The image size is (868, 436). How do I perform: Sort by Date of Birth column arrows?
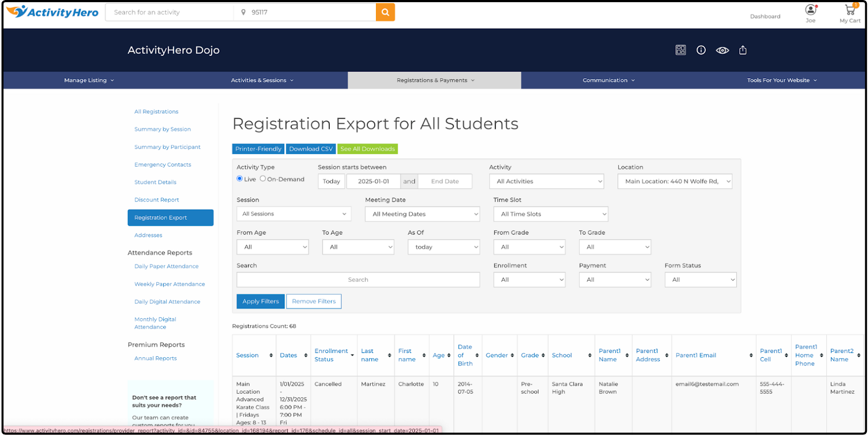click(477, 355)
